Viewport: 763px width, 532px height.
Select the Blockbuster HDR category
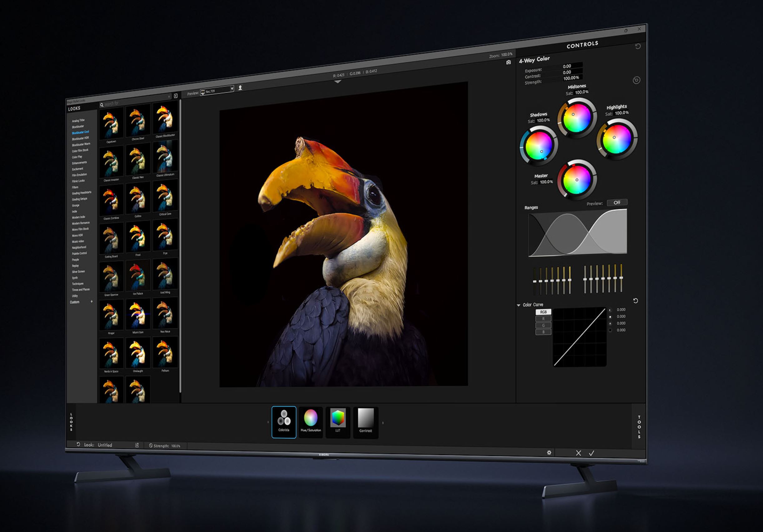tap(80, 138)
